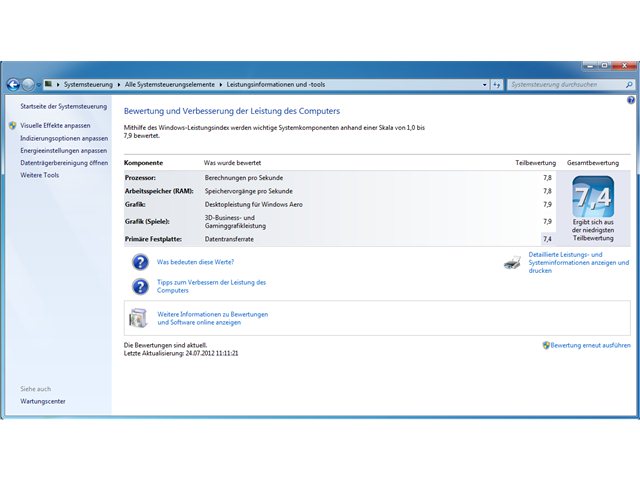
Task: Open Wartungscenter under Siehe auch
Action: click(43, 401)
